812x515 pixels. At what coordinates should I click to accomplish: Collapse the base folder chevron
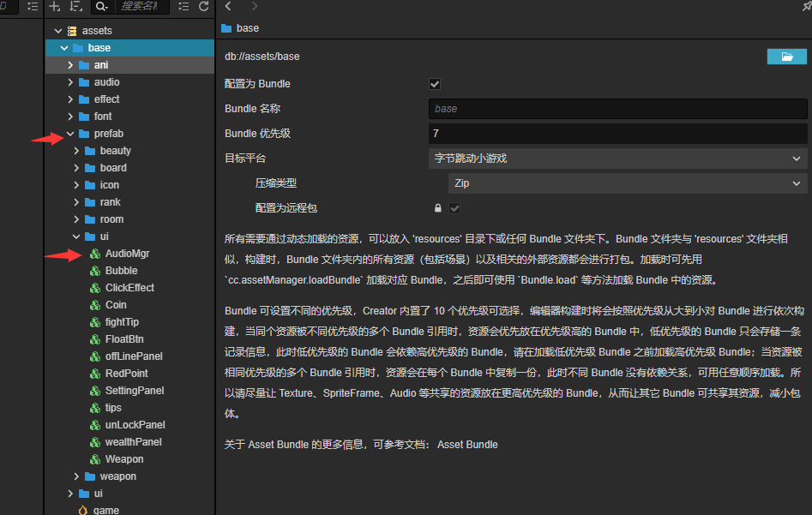64,48
